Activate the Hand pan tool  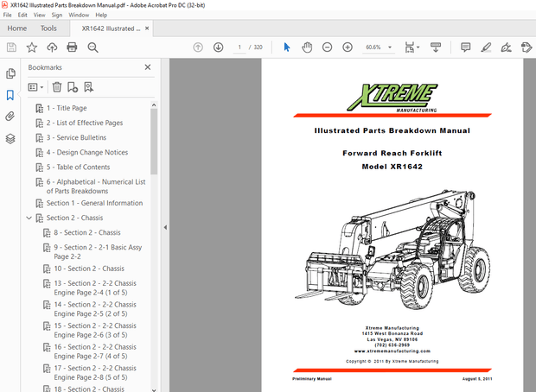[x=307, y=47]
